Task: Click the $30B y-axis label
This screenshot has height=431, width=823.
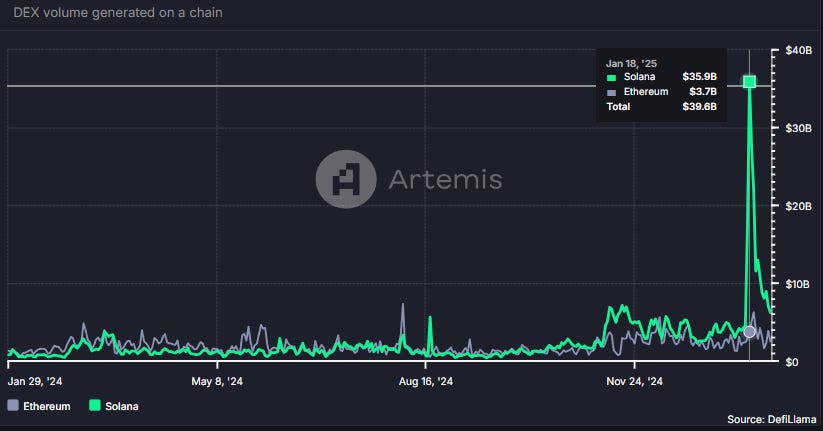Action: tap(798, 128)
